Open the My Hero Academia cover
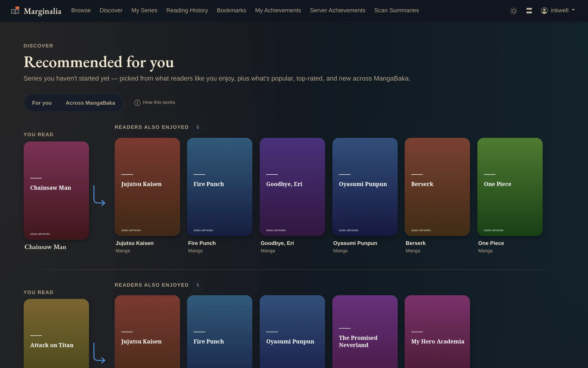Screen dimensions: 588x368 [x=437, y=331]
